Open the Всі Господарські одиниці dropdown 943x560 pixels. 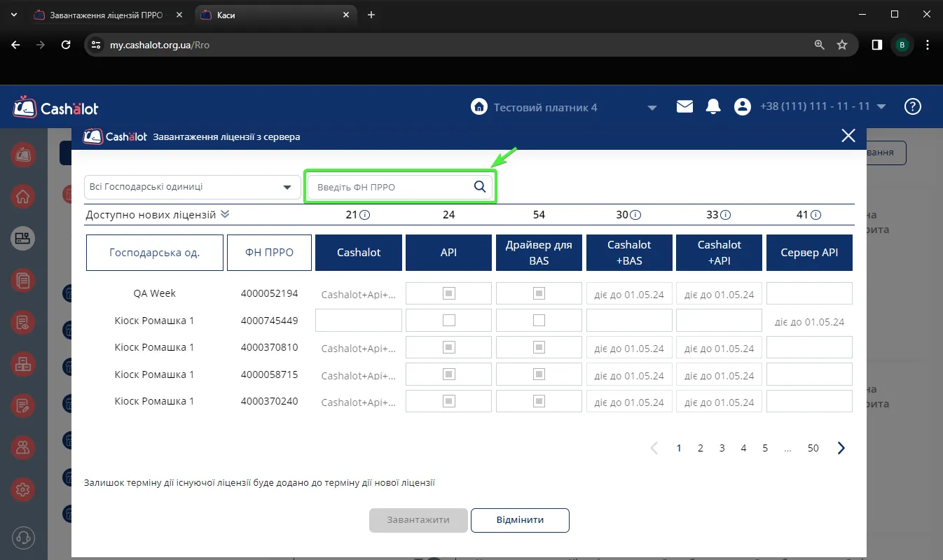(x=191, y=187)
